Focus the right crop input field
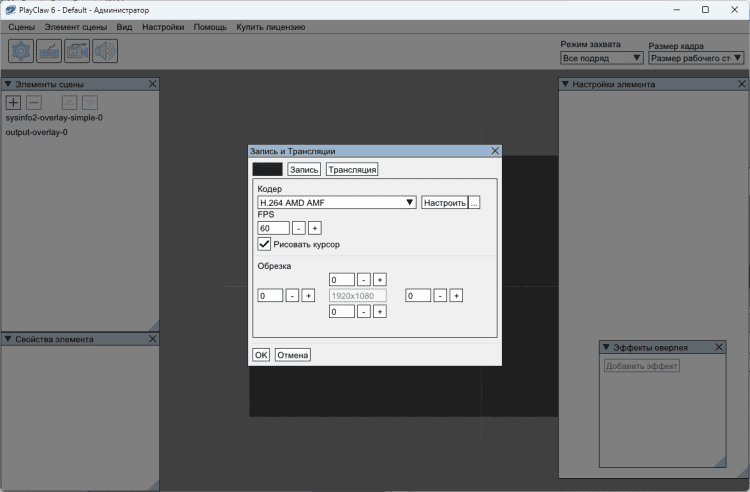This screenshot has height=492, width=750. click(x=418, y=295)
